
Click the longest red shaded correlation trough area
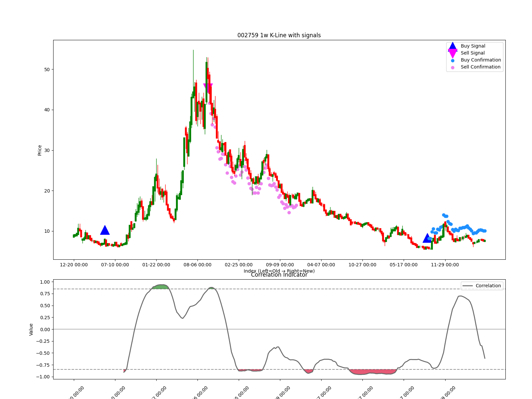[x=372, y=372]
